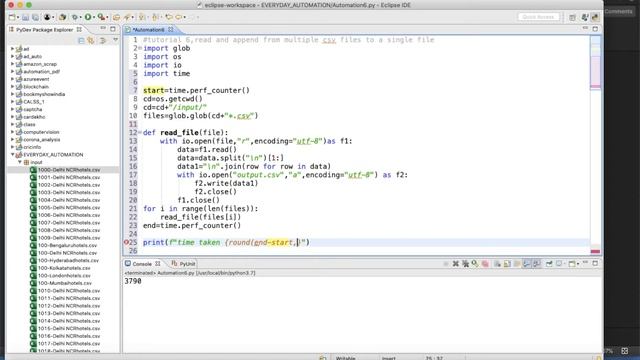Click the Writable status bar entry
Screen dimensions: 640x360
tap(346, 358)
